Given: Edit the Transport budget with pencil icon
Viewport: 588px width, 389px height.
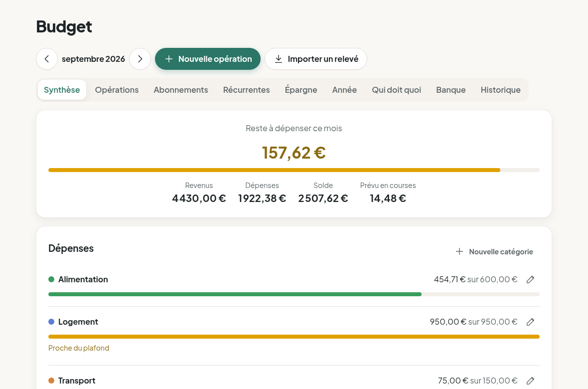Looking at the screenshot, I should (530, 381).
